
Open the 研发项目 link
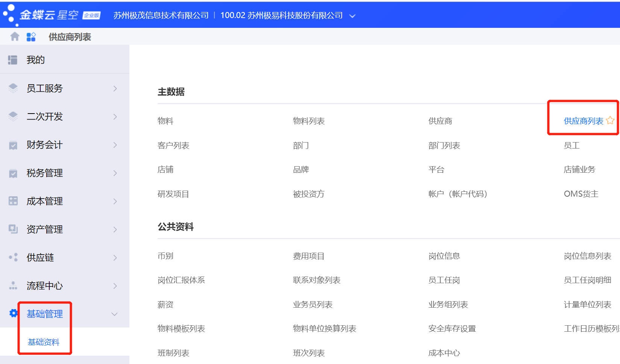tap(173, 194)
